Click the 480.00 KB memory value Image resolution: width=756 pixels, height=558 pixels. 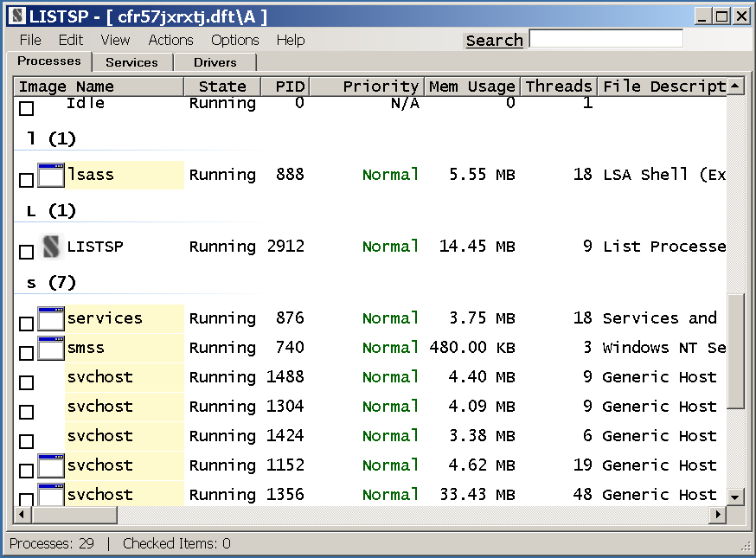472,347
